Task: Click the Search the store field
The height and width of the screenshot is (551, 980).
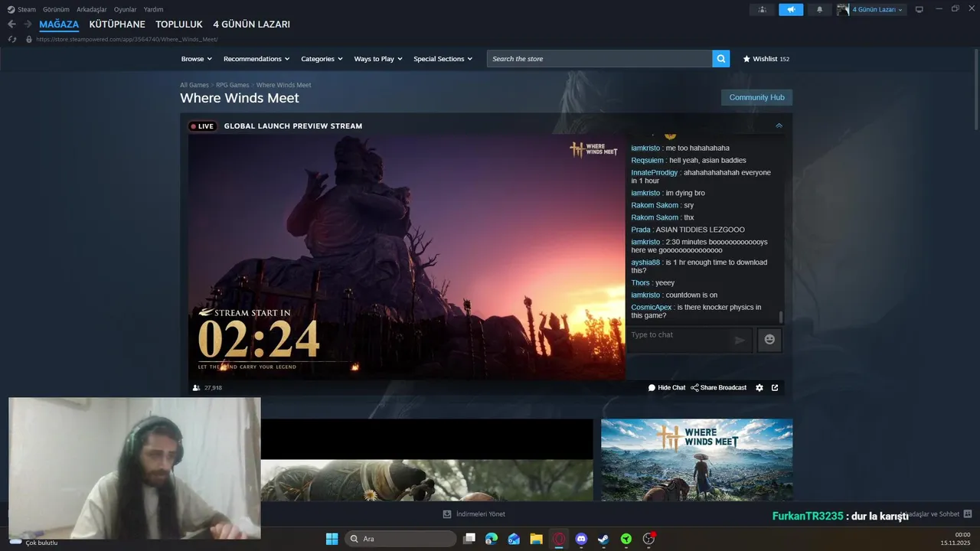Action: click(x=599, y=59)
